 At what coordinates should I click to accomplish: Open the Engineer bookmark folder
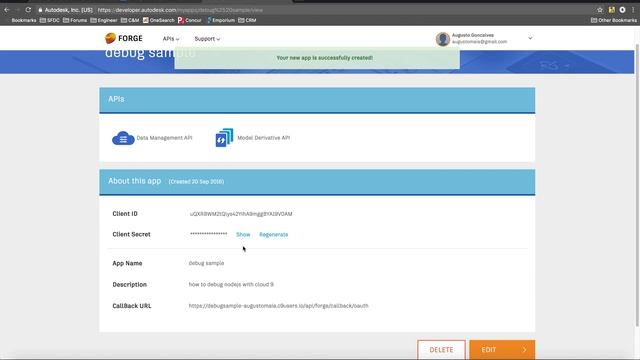point(104,20)
